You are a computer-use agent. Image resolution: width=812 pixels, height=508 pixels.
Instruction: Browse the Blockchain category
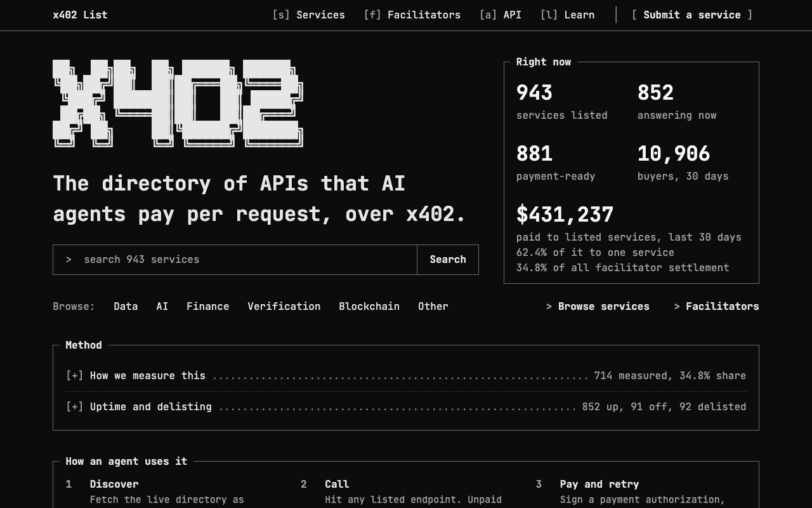pos(369,306)
